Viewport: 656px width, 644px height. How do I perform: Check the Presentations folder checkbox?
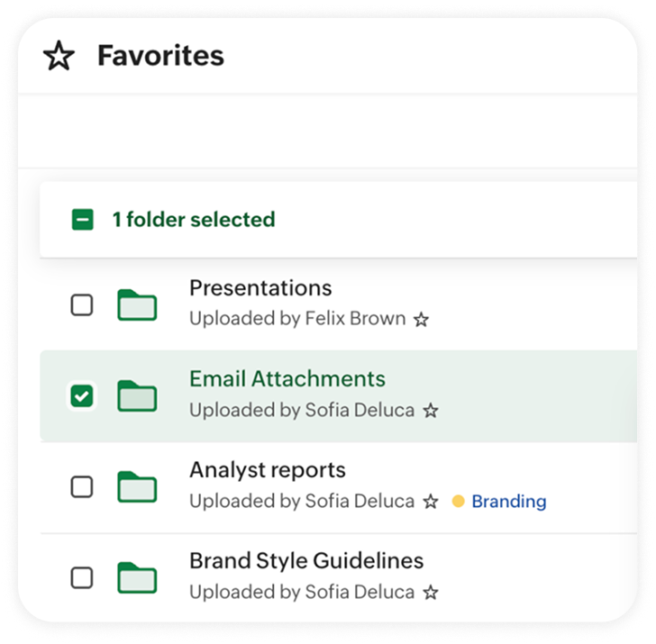(82, 305)
